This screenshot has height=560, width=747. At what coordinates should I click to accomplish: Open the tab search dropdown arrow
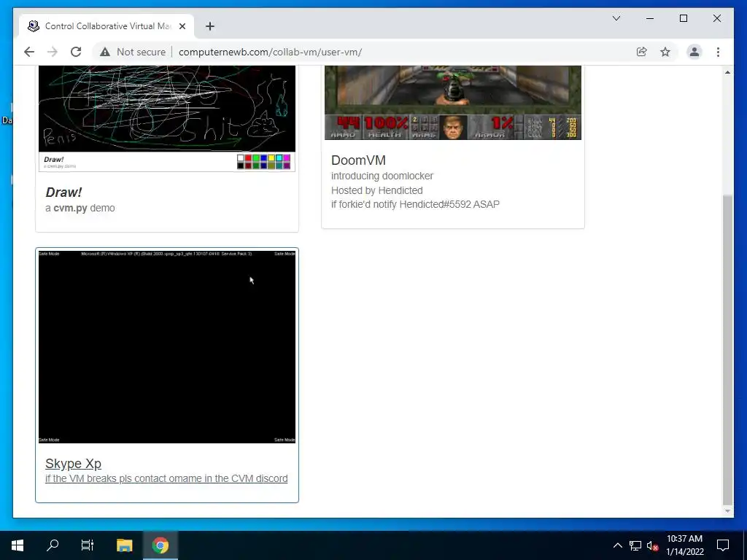(616, 18)
